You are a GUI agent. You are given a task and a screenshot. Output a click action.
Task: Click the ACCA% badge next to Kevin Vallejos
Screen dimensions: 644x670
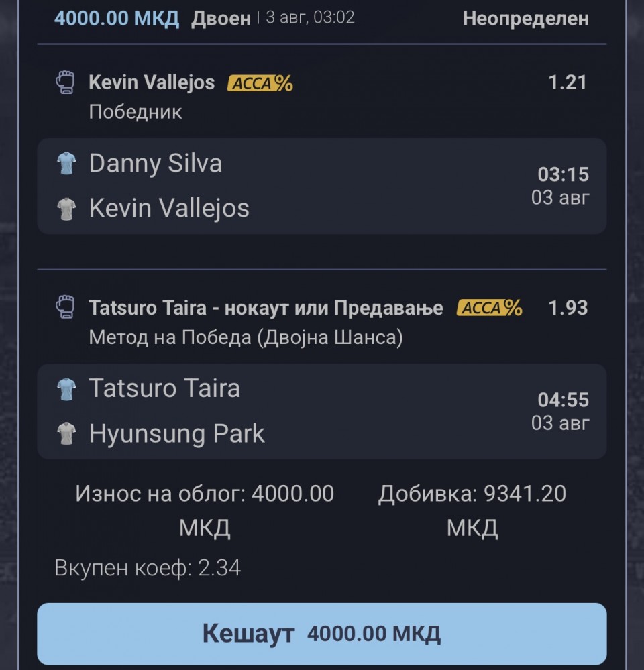[260, 83]
